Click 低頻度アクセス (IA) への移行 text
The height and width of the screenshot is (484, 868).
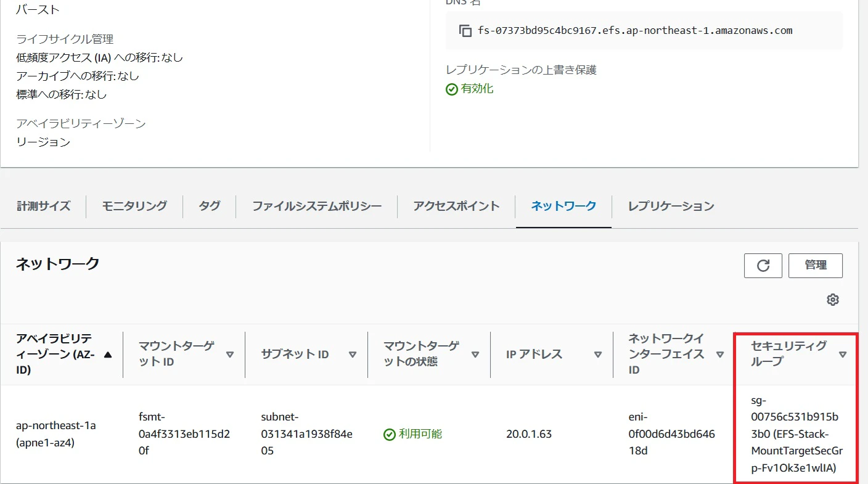[99, 58]
